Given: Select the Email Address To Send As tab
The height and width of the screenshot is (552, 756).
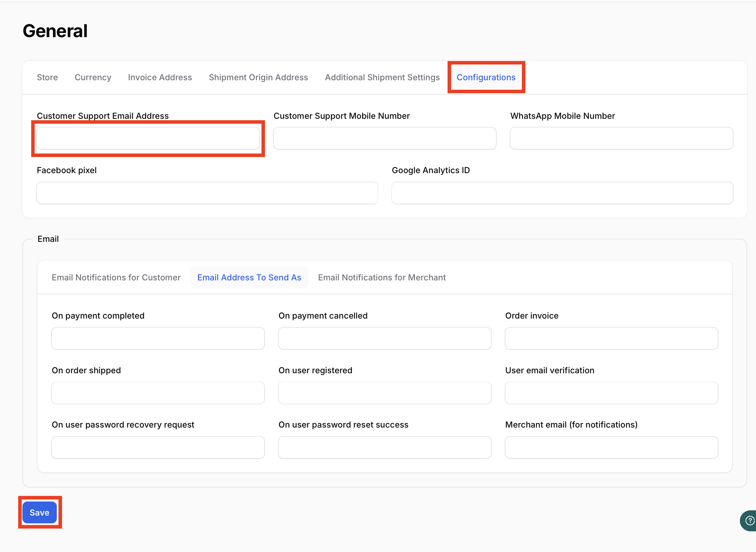Looking at the screenshot, I should tap(249, 278).
